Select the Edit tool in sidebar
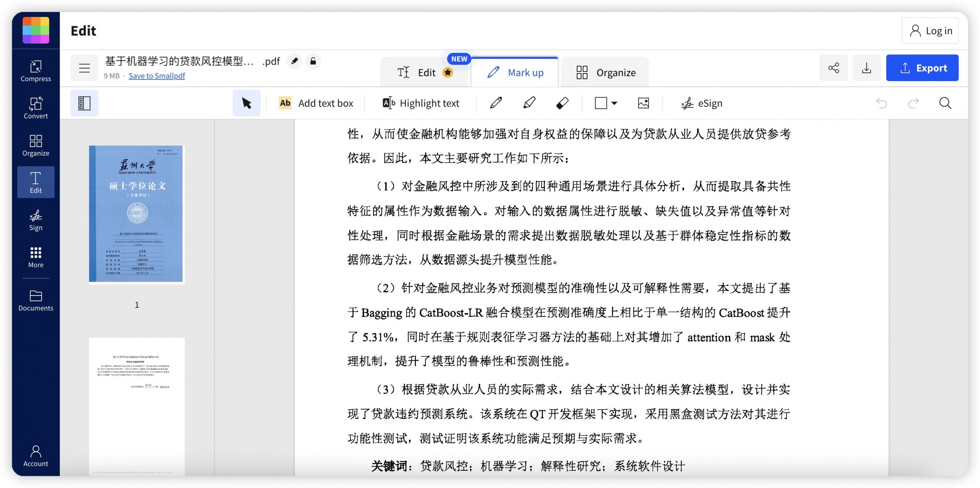Viewport: 980px width, 488px height. coord(36,182)
